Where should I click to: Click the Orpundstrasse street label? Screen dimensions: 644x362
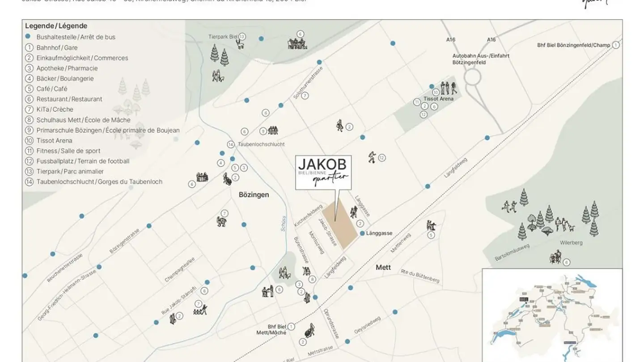point(332,324)
